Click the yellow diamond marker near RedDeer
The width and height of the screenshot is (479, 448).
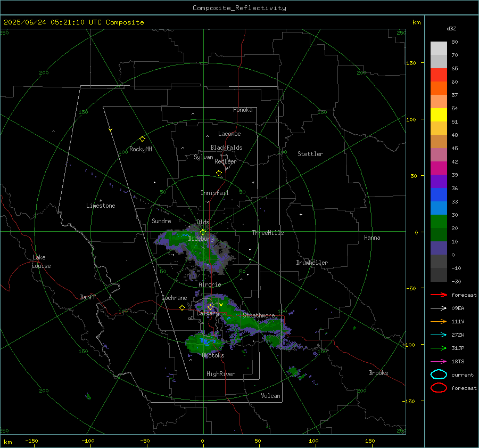click(x=219, y=173)
